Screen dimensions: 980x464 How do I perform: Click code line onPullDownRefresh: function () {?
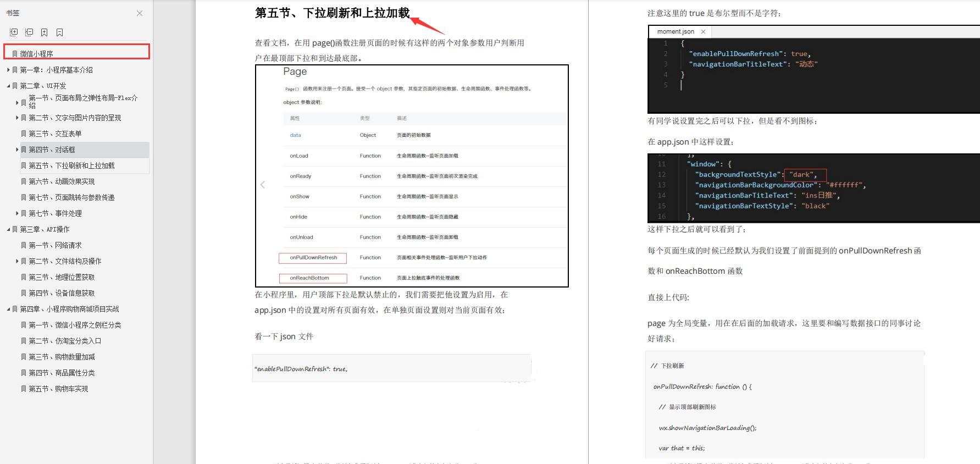click(702, 386)
